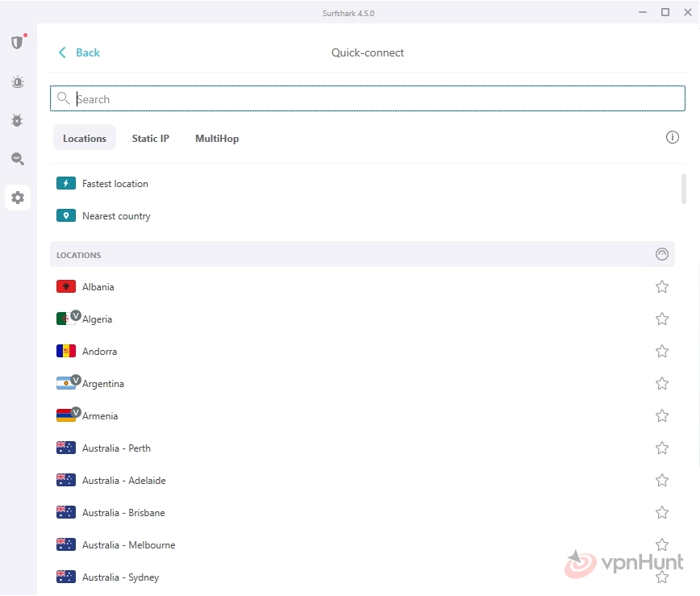
Task: Click the Australia - Sydney flag icon
Action: (x=66, y=577)
